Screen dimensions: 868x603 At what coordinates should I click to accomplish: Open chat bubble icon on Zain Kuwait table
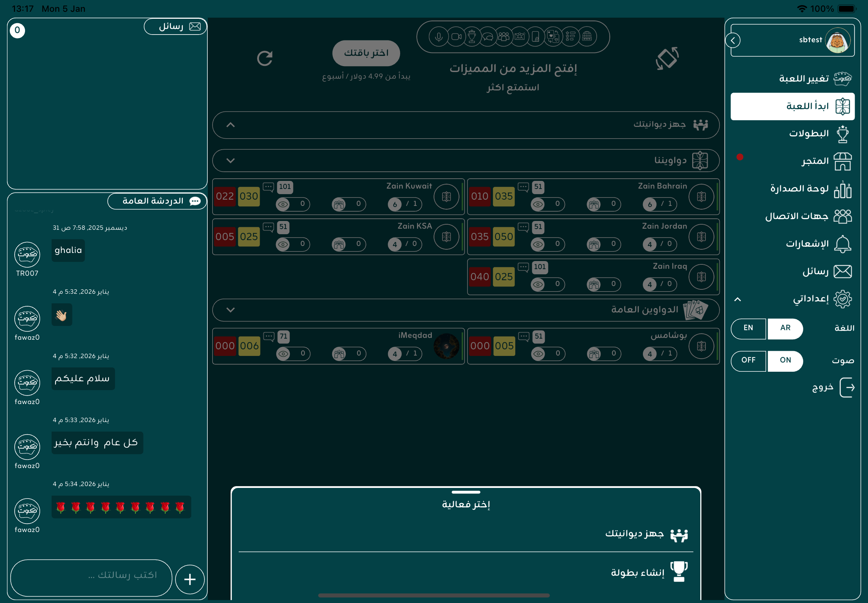[x=268, y=187]
